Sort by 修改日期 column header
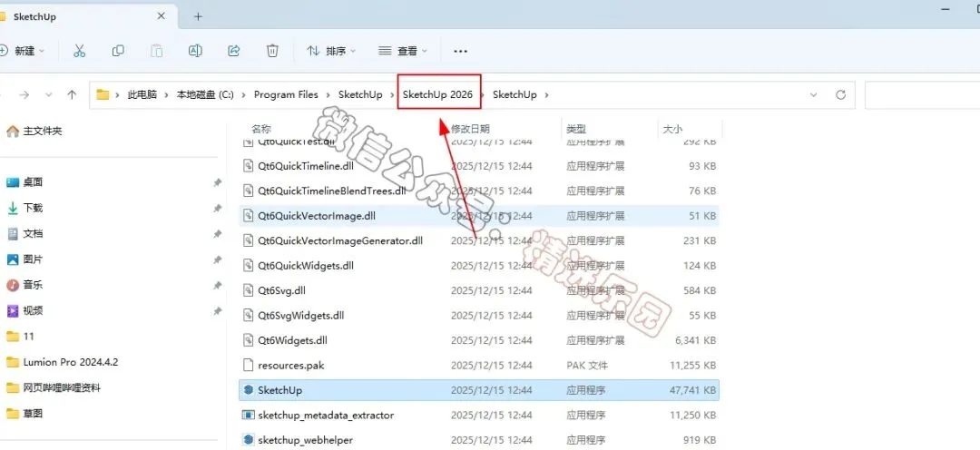 (470, 129)
